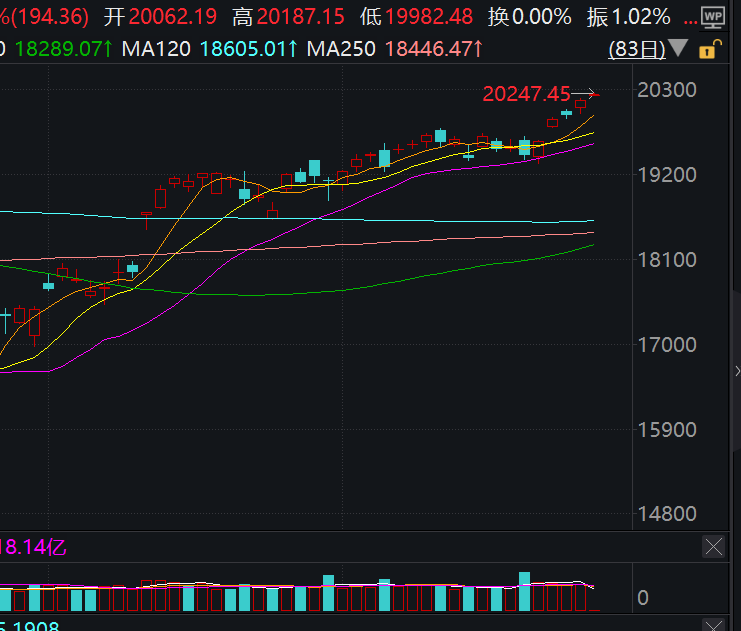The image size is (741, 631).
Task: Click the 17000 price axis label
Action: click(x=667, y=345)
